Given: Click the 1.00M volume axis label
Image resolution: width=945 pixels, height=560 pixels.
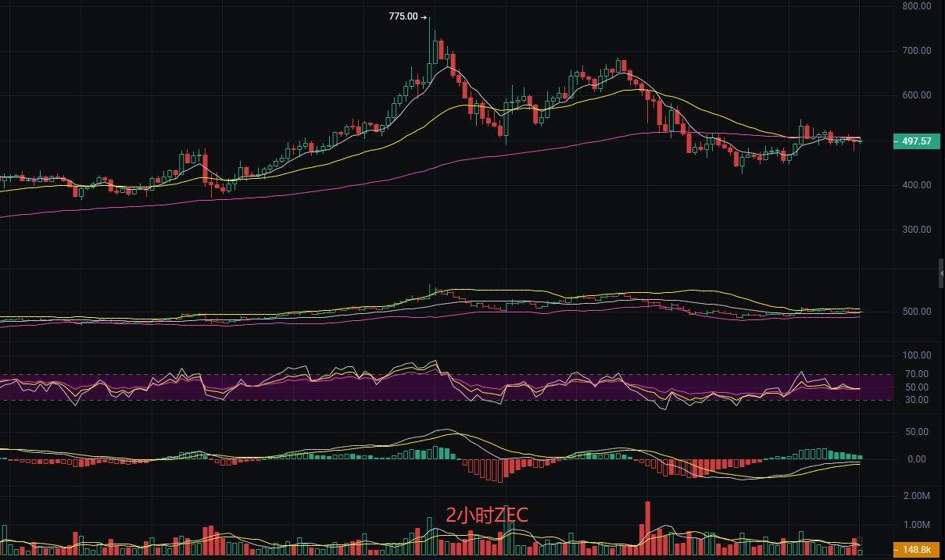Looking at the screenshot, I should [916, 525].
